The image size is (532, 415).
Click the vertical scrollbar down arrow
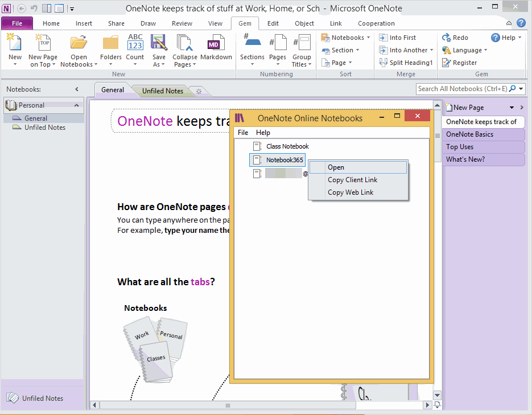click(x=438, y=395)
